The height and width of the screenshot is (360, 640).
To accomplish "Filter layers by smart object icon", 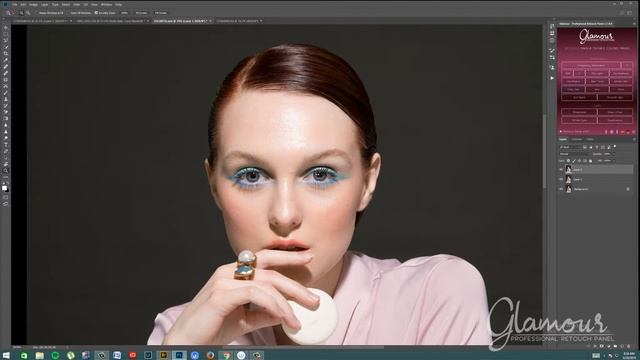I will coord(609,147).
